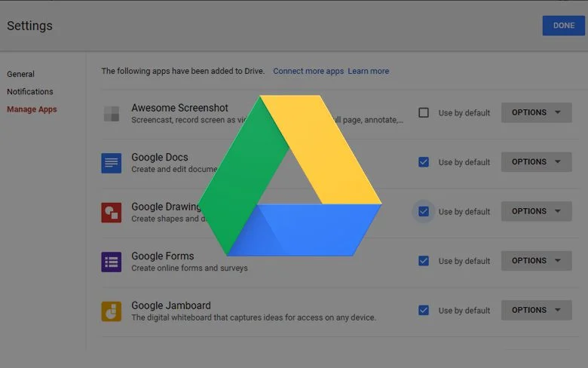Click the Google Docs app icon
This screenshot has height=368, width=588.
[112, 163]
